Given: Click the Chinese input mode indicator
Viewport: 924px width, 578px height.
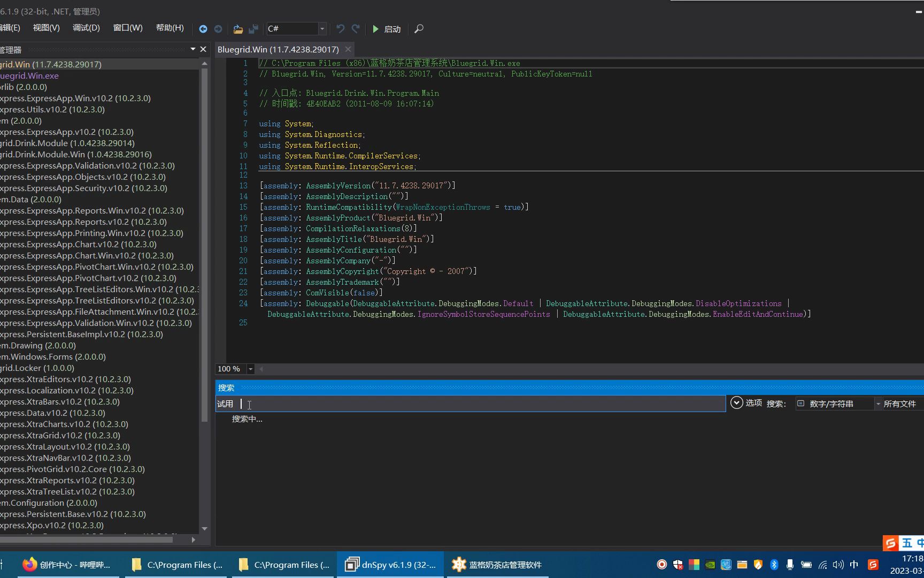Looking at the screenshot, I should 854,565.
